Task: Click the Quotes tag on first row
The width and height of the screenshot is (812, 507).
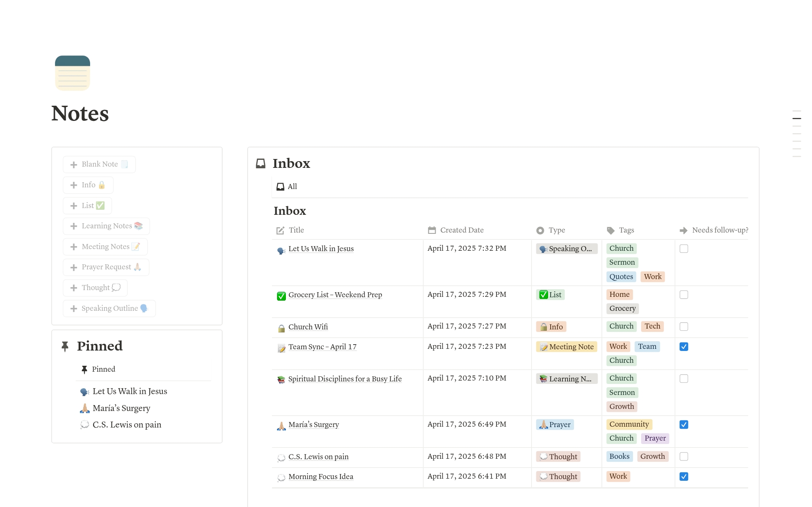Action: (621, 277)
